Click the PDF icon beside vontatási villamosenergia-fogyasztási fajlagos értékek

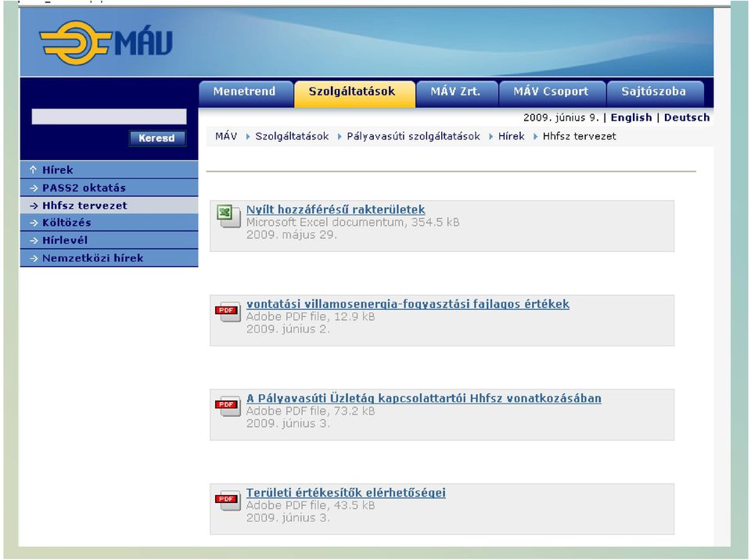click(228, 312)
